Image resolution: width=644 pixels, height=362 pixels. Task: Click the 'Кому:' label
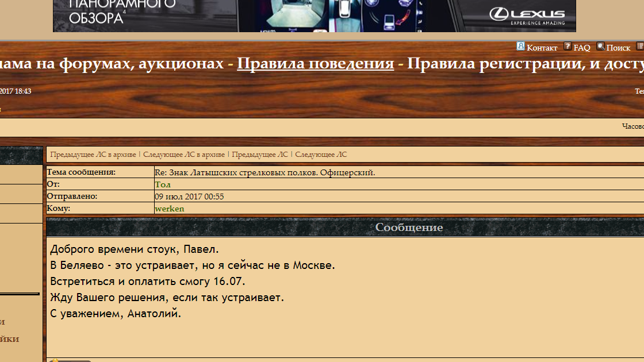58,208
